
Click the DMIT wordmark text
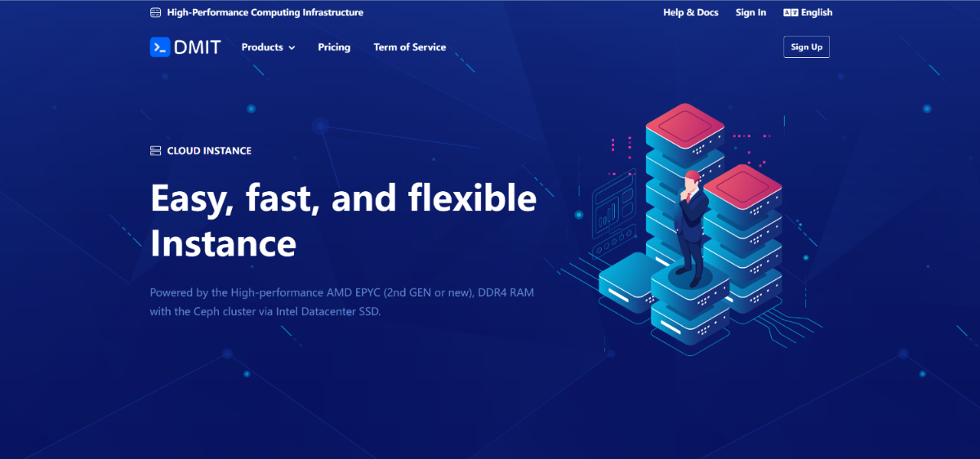[x=197, y=47]
